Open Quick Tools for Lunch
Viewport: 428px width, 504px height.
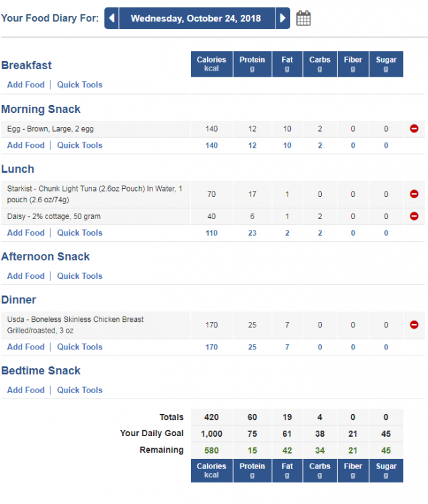80,233
